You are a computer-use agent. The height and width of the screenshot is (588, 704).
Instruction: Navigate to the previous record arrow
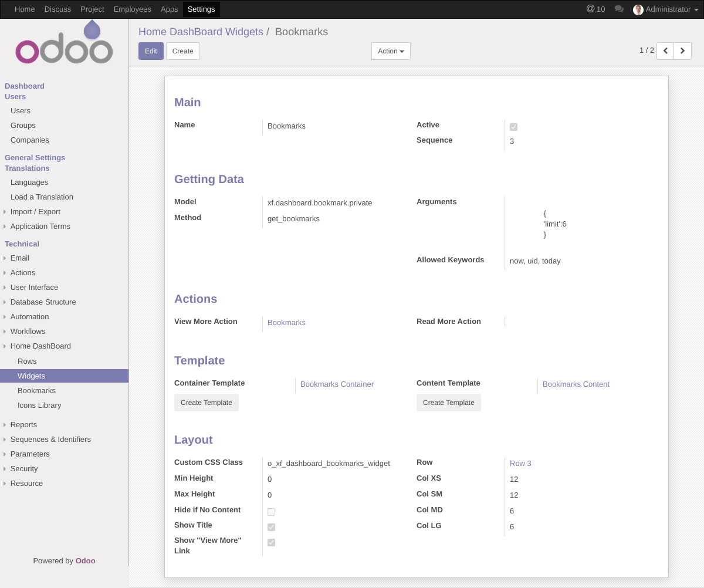665,51
